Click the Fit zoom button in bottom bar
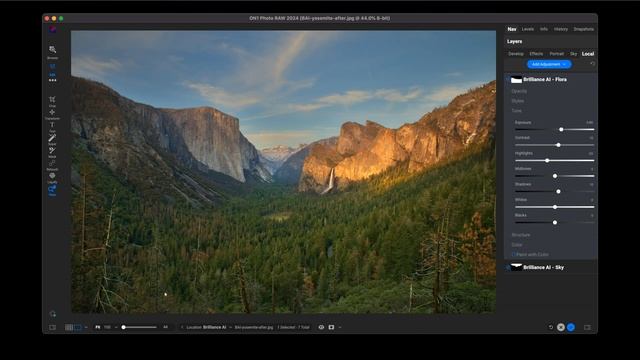The width and height of the screenshot is (640, 360). point(98,327)
